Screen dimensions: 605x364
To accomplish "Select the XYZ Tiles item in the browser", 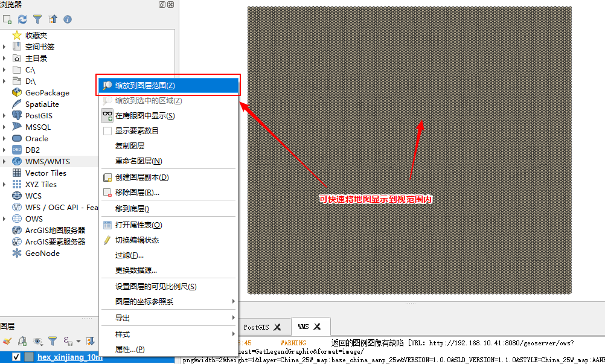I will (40, 184).
